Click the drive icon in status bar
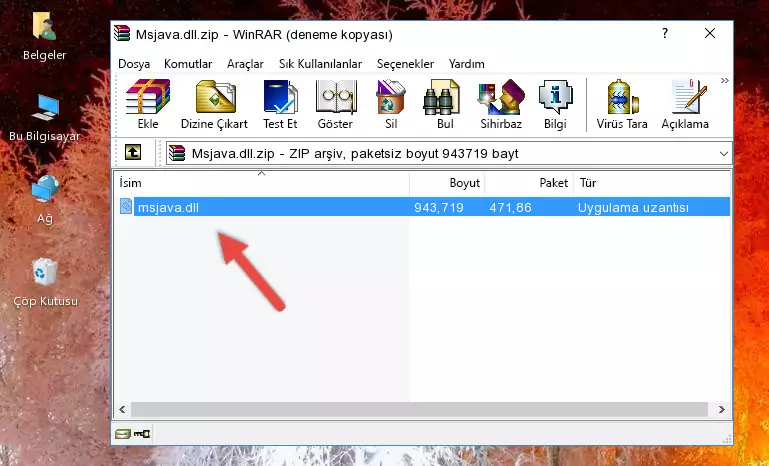 click(x=123, y=434)
